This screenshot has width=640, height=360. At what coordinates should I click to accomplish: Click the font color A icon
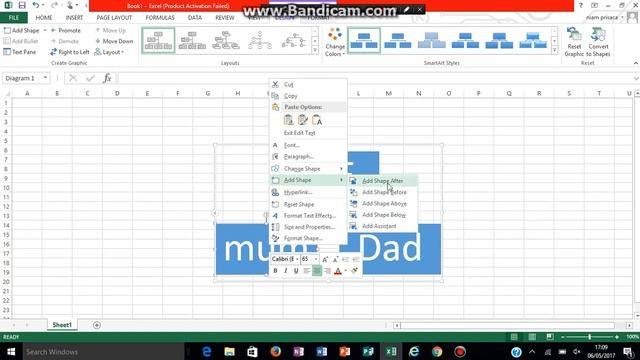click(x=338, y=271)
